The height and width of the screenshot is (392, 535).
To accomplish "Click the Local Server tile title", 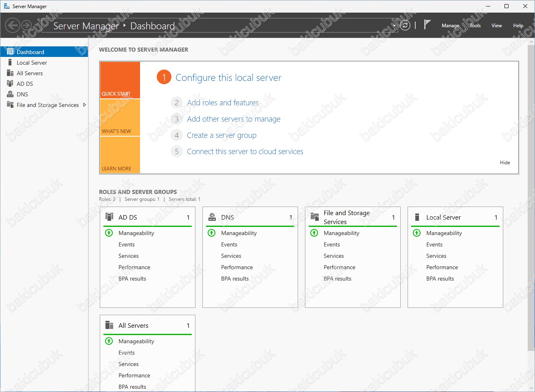I will point(443,218).
